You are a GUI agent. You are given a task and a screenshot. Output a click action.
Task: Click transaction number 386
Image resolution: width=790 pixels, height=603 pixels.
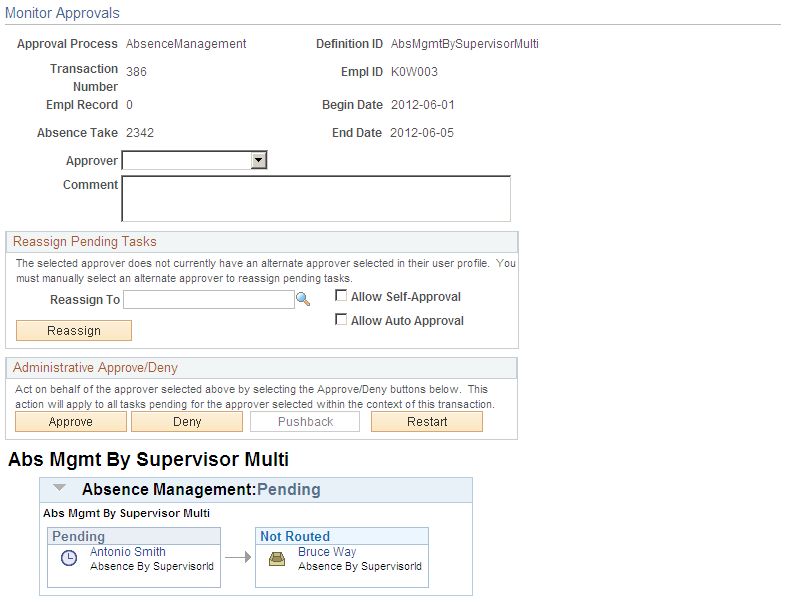coord(136,72)
